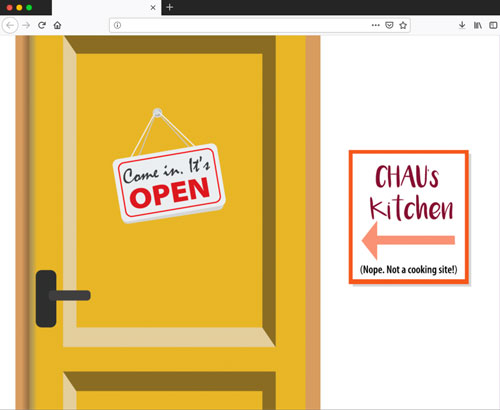Go forward to the next page
The image size is (500, 410).
click(26, 25)
